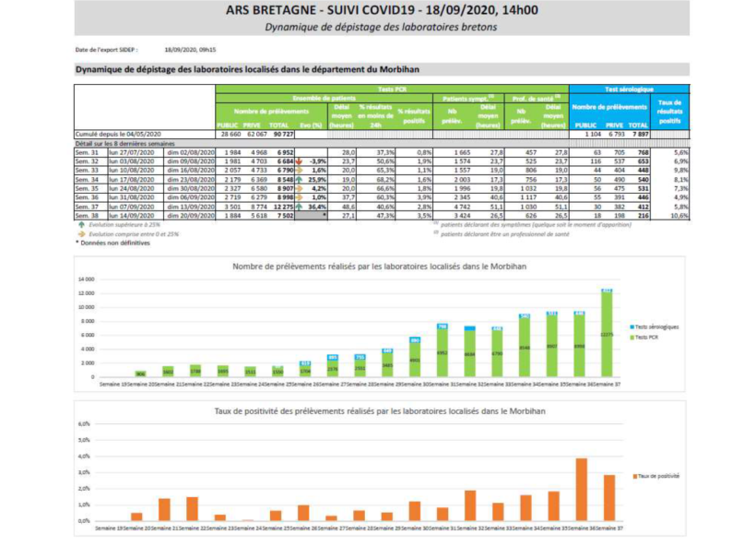Click cumulative PCR total '90 727'
Image resolution: width=756 pixels, height=546 pixels.
(283, 134)
